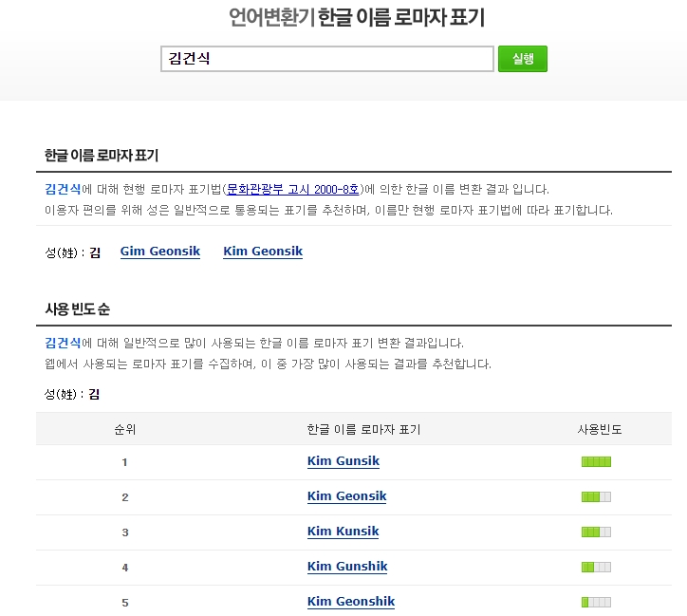
Task: Click the rank number 1 cell
Action: click(125, 462)
